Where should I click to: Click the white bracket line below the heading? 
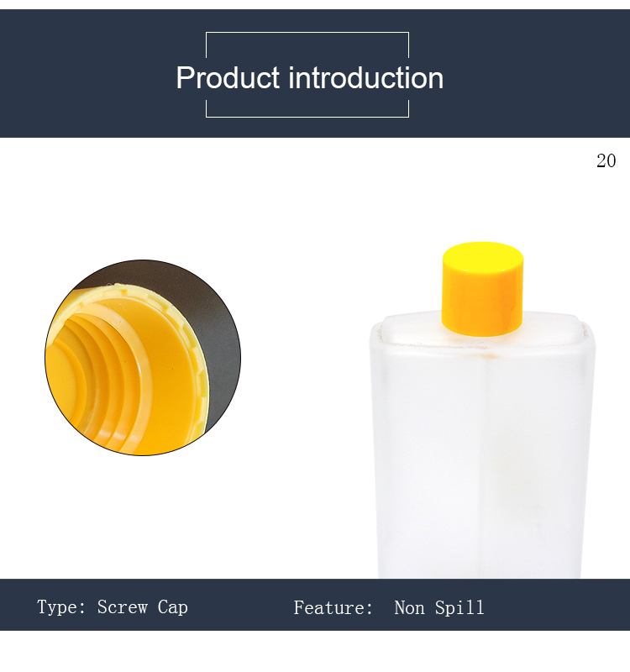307,117
